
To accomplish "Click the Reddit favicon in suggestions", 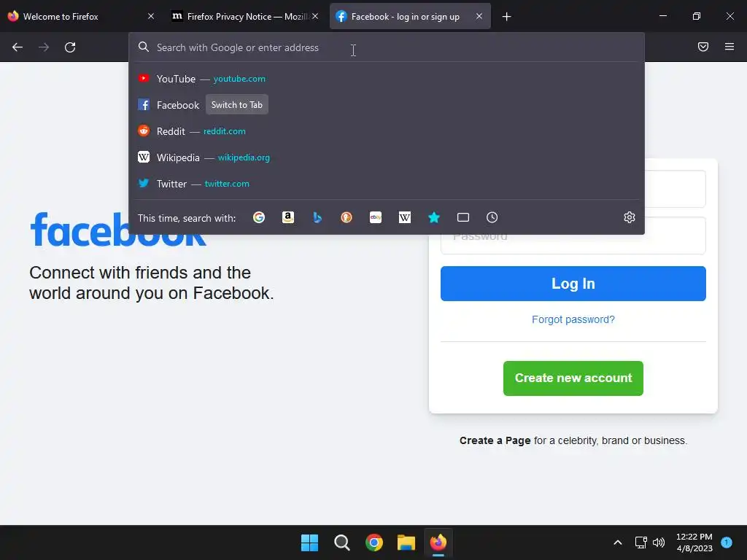I will [144, 131].
